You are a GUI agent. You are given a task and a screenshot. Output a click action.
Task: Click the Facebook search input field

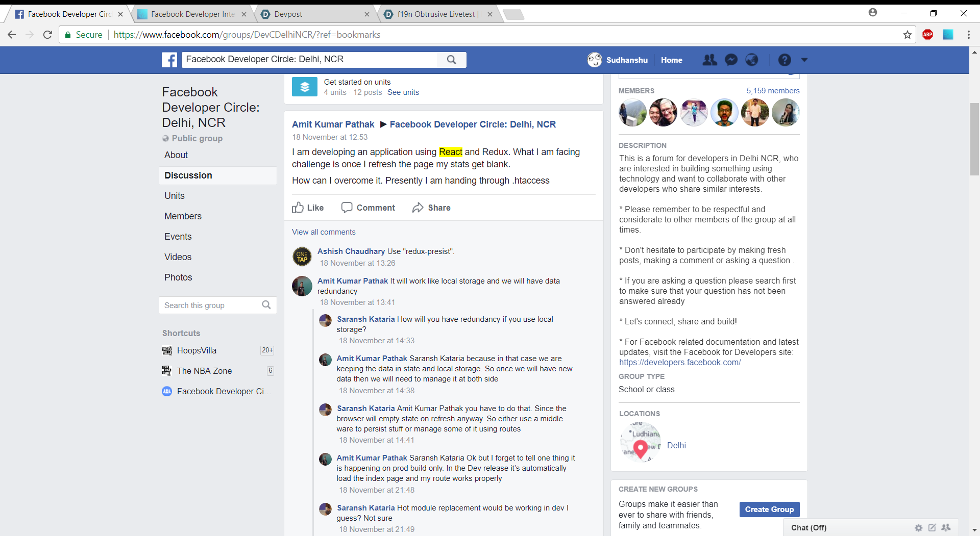click(309, 60)
